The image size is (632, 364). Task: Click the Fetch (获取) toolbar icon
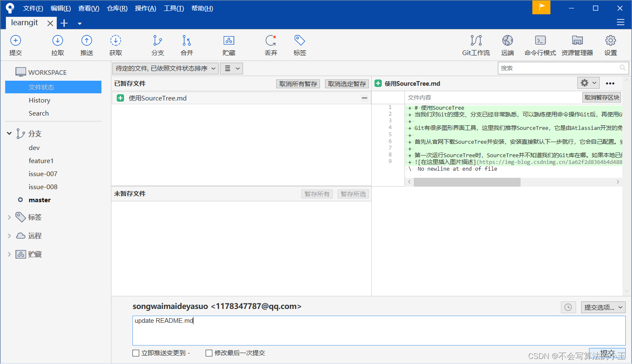(116, 40)
